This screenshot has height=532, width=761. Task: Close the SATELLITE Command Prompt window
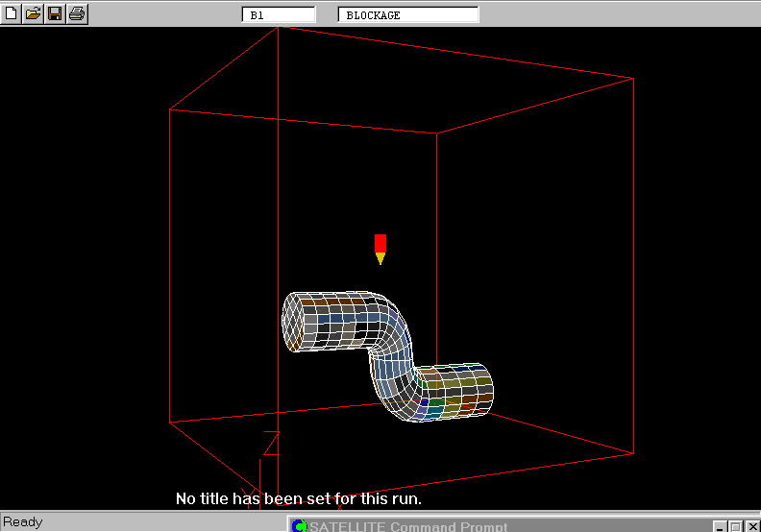(750, 526)
